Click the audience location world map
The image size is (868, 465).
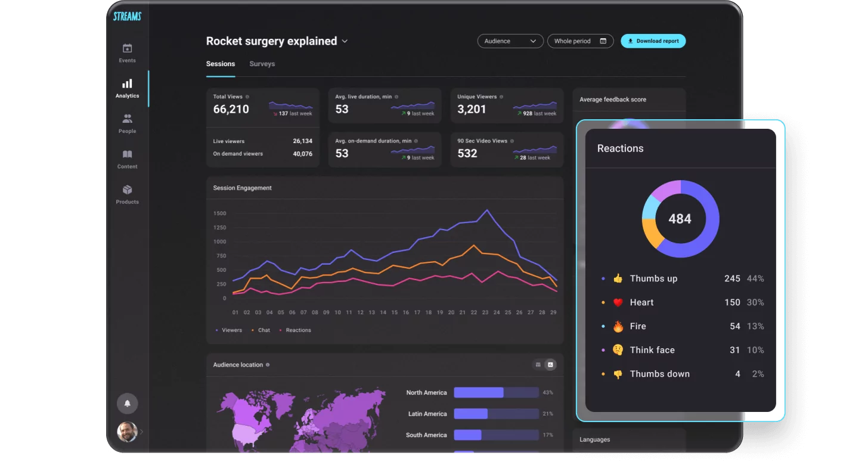pos(300,420)
